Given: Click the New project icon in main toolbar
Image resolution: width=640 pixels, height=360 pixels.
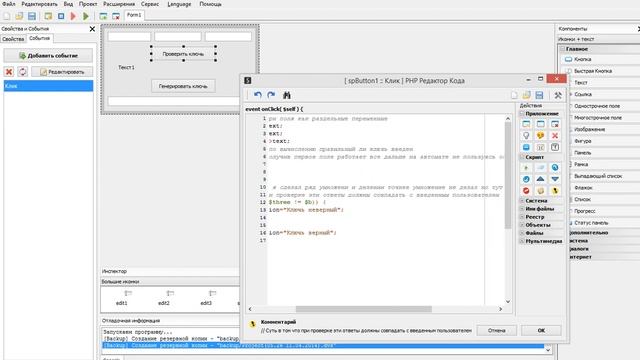Looking at the screenshot, I should [x=7, y=16].
